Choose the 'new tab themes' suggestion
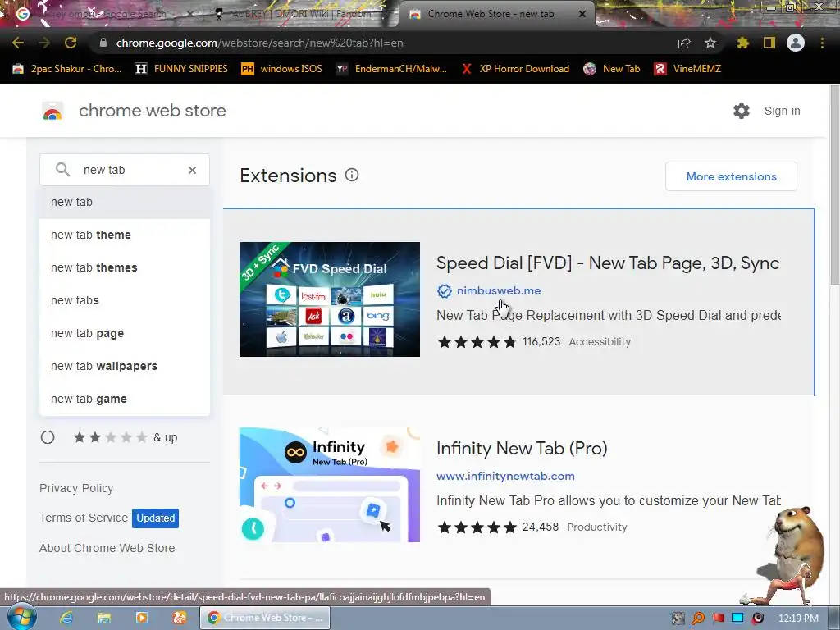This screenshot has height=630, width=840. click(x=125, y=267)
